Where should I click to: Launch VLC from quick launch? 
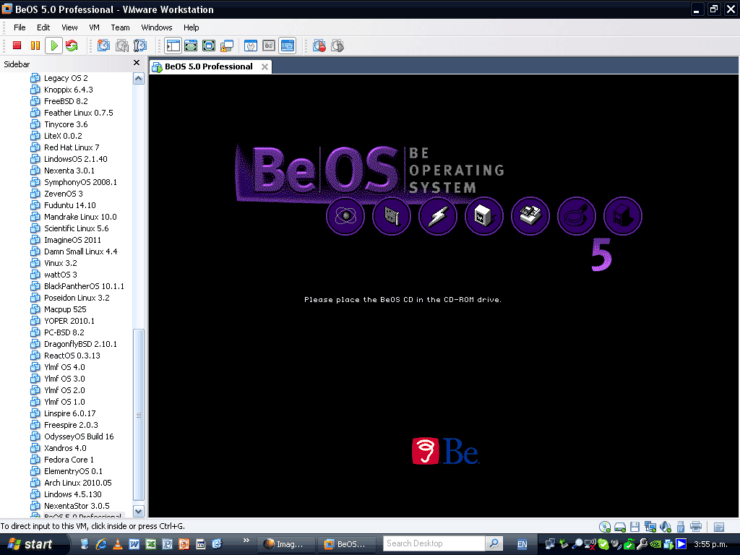pyautogui.click(x=118, y=544)
